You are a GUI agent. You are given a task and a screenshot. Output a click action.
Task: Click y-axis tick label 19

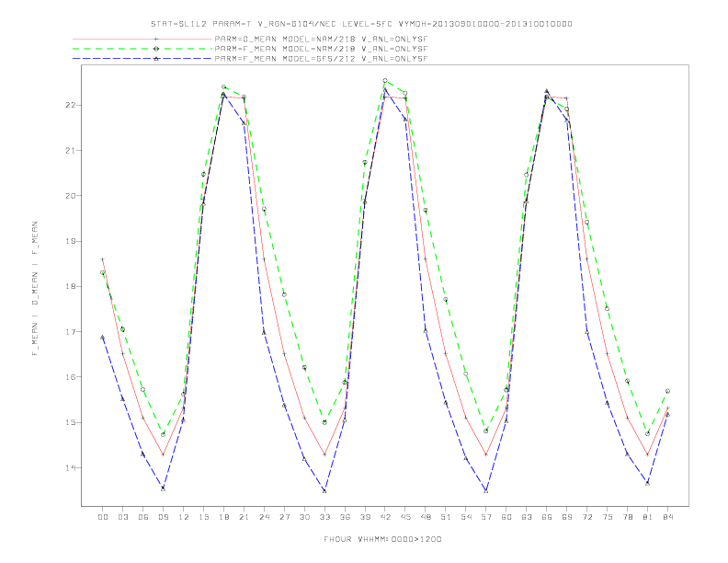[x=70, y=241]
